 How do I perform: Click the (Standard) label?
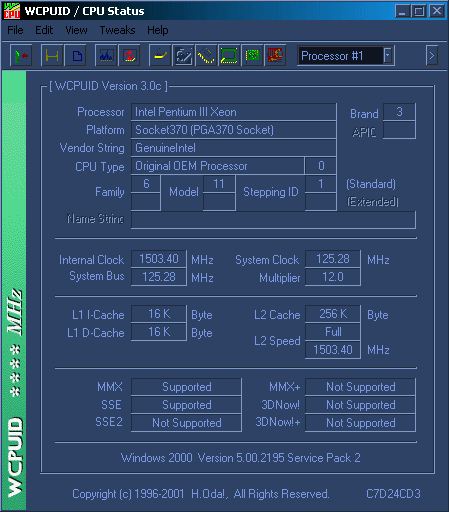[x=371, y=184]
